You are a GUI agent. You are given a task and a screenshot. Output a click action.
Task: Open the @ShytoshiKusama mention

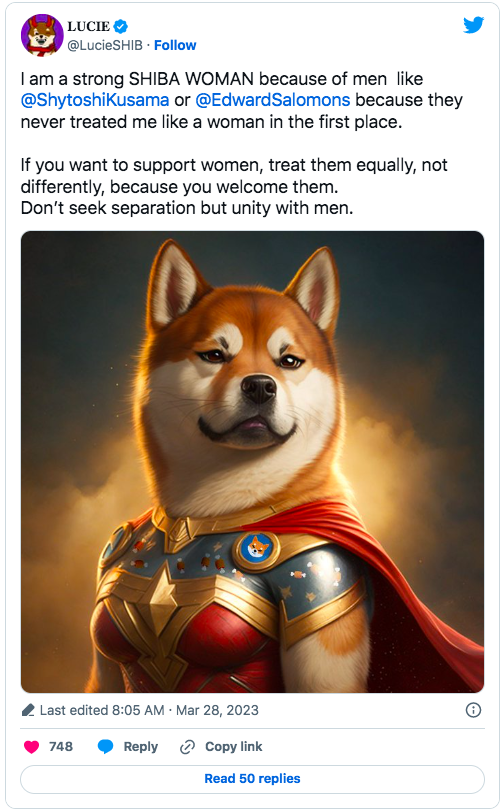95,100
